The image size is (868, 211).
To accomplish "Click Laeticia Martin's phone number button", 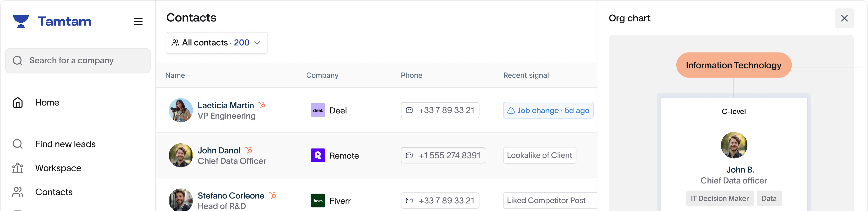I will (x=440, y=110).
